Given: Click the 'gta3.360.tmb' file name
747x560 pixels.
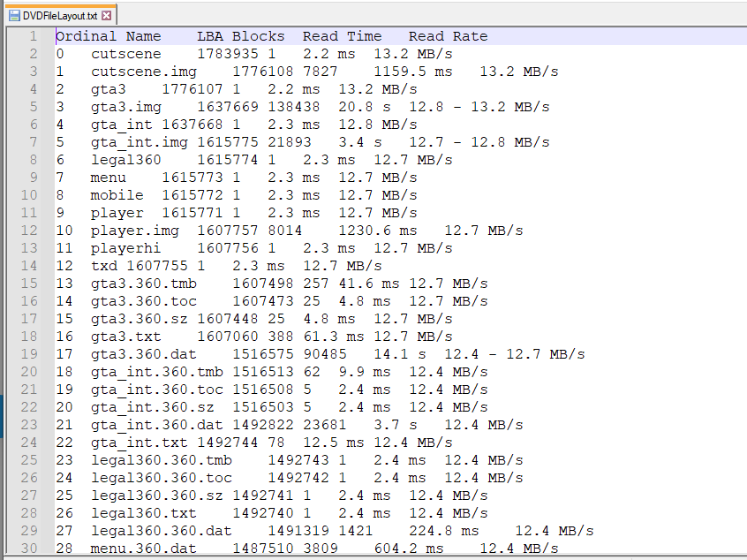Looking at the screenshot, I should [144, 284].
